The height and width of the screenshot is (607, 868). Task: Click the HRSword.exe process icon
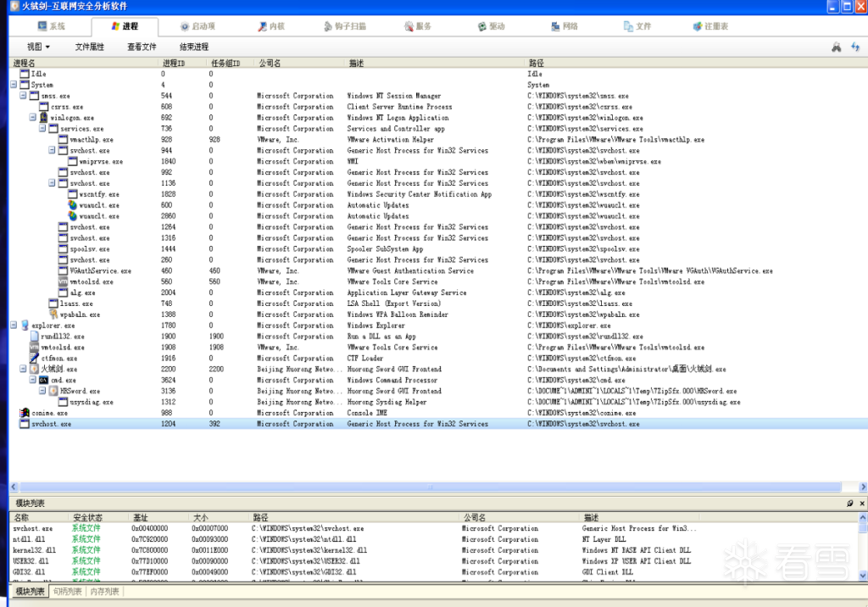pyautogui.click(x=53, y=391)
